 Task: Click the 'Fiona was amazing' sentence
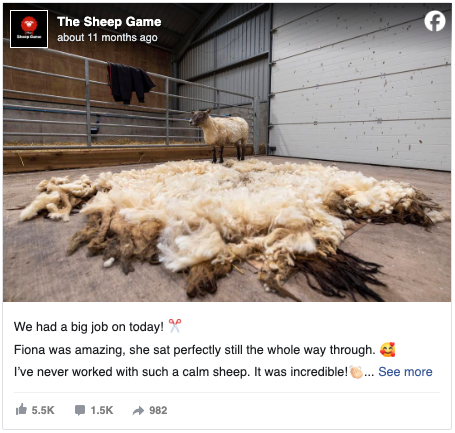(195, 350)
